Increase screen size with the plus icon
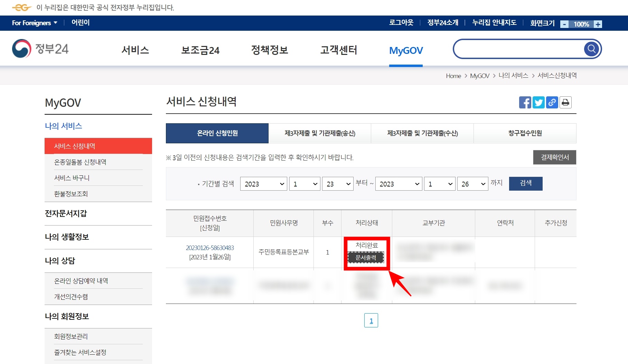628x364 pixels. tap(598, 24)
